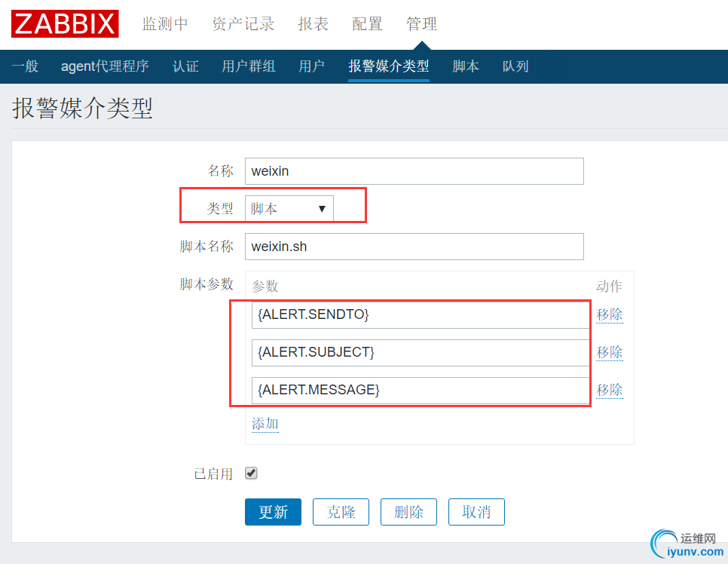Open the 配置 top menu
Screen dimensions: 728x564
click(367, 24)
